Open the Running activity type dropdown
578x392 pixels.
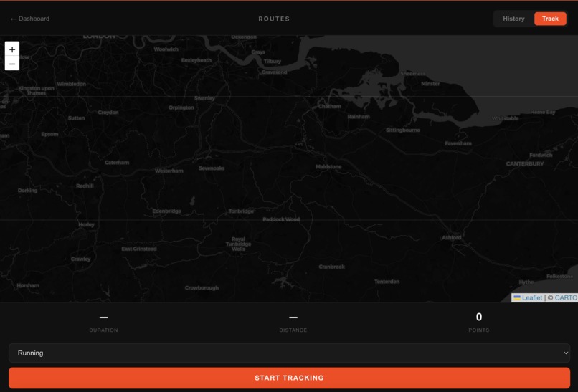pyautogui.click(x=290, y=353)
